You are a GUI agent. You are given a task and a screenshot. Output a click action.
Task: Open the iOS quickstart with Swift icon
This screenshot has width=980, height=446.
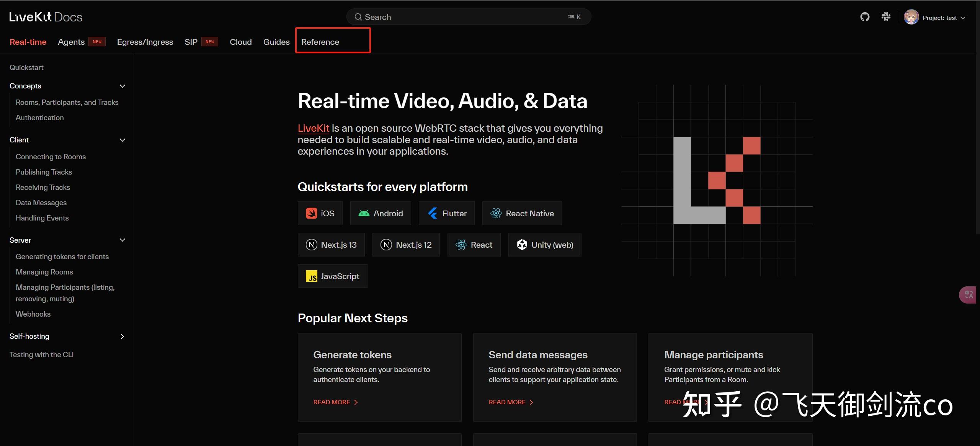320,213
